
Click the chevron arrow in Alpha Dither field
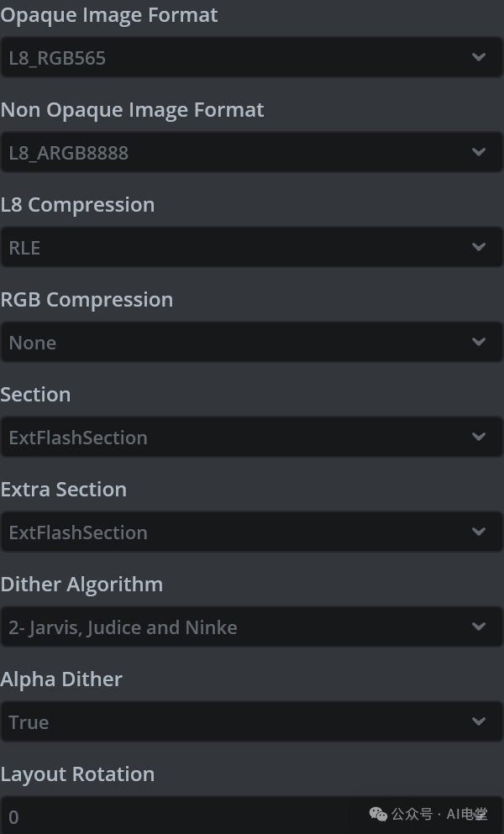click(479, 722)
